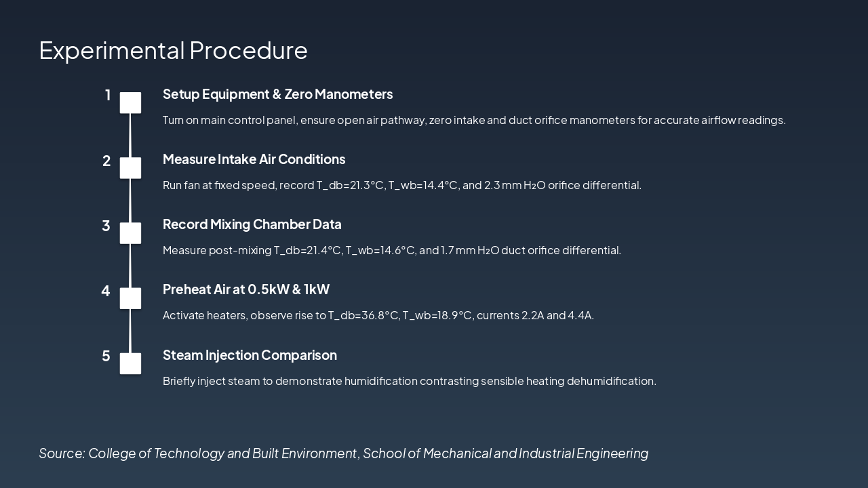868x488 pixels.
Task: Click the white square marker for step 2
Action: click(x=130, y=168)
